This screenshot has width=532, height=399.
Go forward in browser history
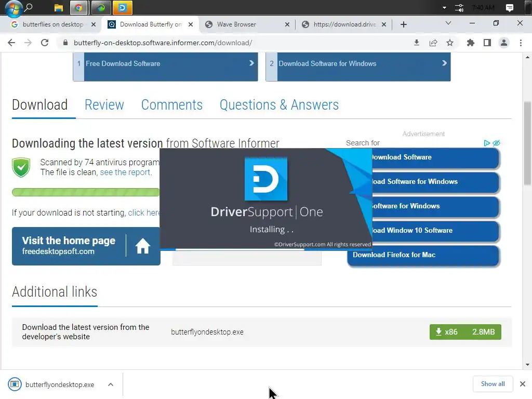click(x=28, y=43)
